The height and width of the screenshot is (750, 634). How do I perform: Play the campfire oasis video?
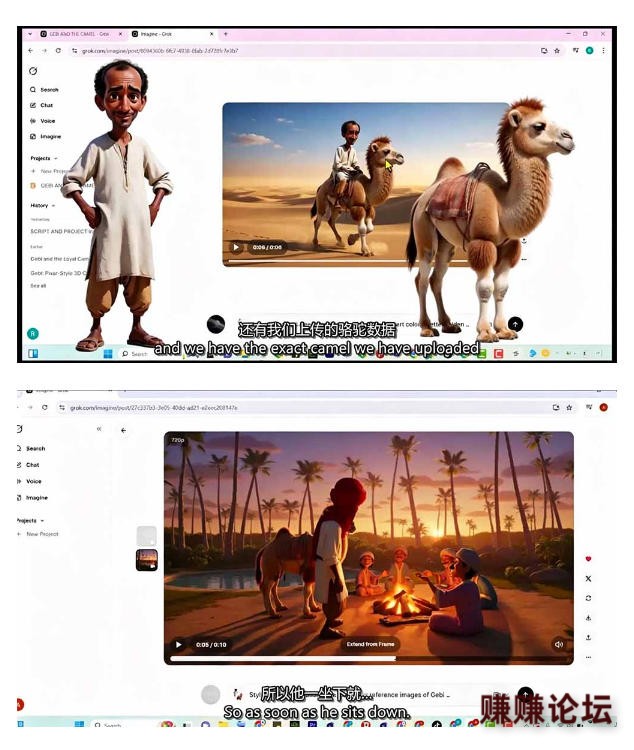pos(178,644)
